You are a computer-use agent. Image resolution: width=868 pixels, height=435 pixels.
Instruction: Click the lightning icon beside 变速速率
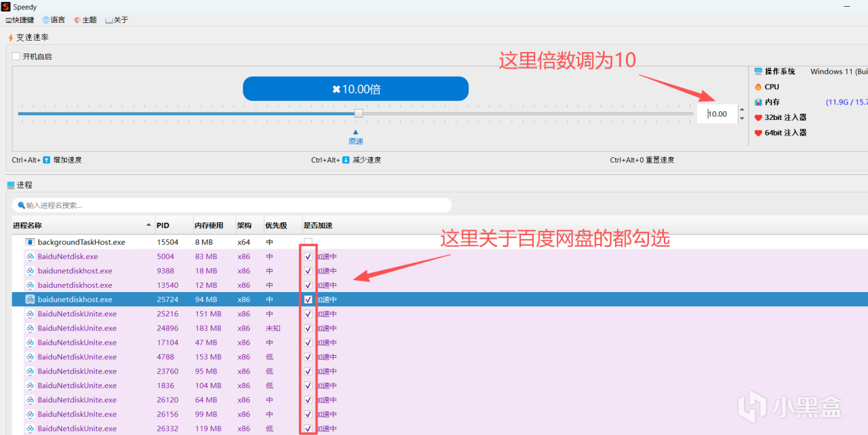(10, 37)
